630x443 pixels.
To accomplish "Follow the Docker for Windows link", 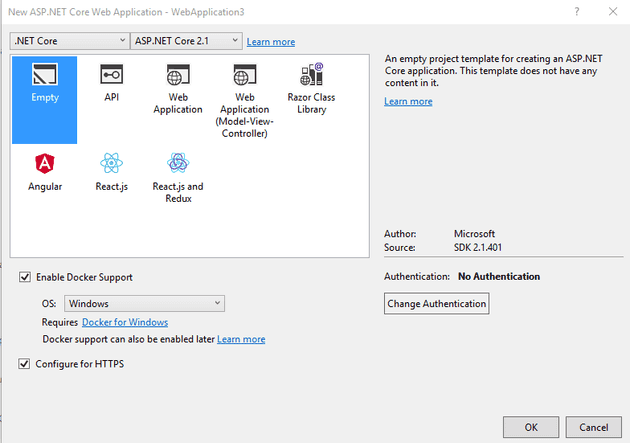I will 125,322.
